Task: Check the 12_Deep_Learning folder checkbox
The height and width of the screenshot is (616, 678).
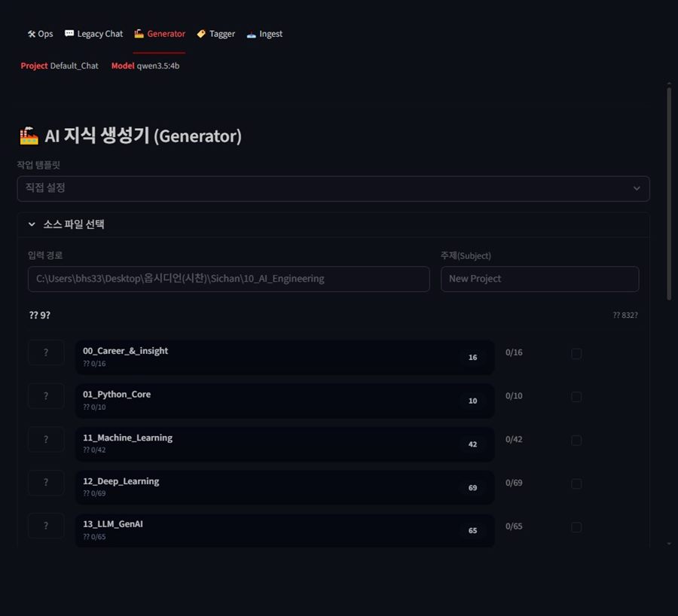Action: pos(576,483)
